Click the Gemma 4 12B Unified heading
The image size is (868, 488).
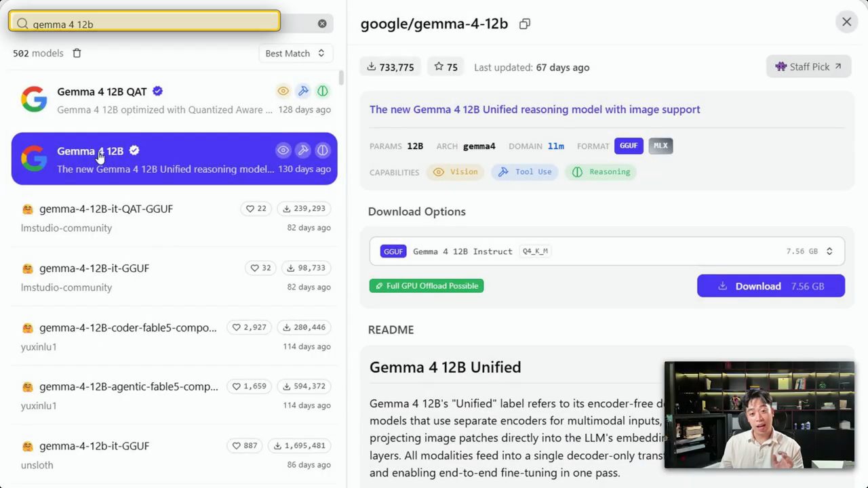pos(446,367)
